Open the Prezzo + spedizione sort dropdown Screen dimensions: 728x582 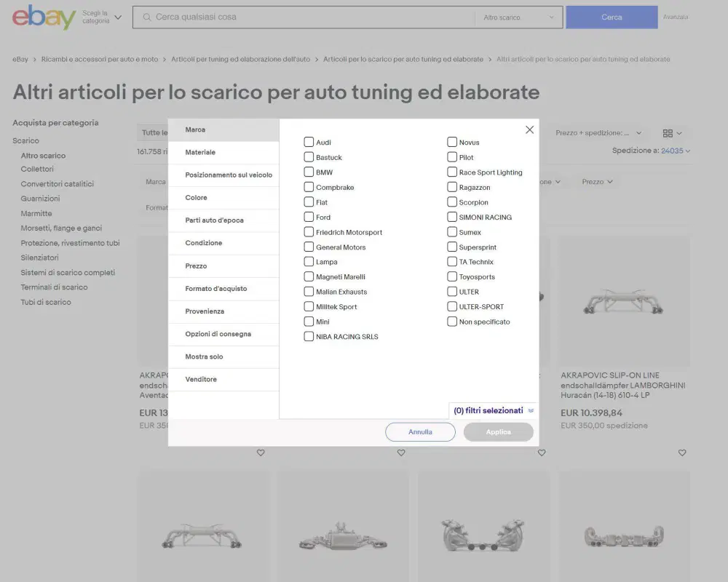[x=598, y=133]
